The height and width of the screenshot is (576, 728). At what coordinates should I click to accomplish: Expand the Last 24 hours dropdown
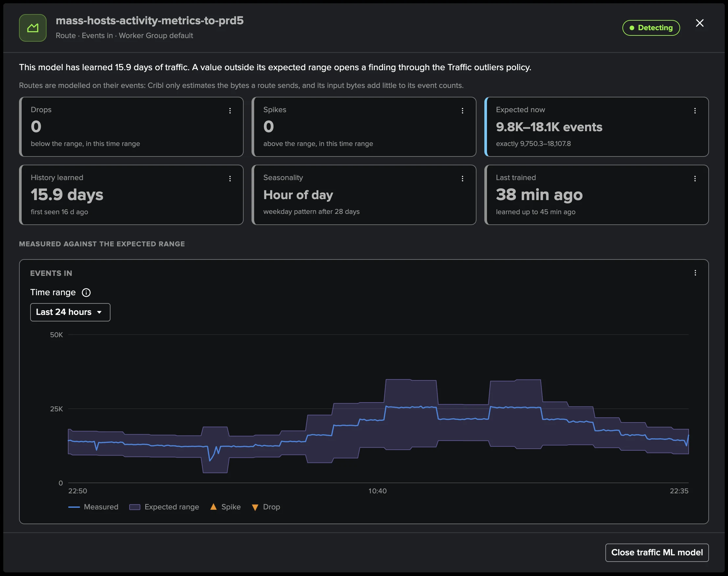[70, 312]
